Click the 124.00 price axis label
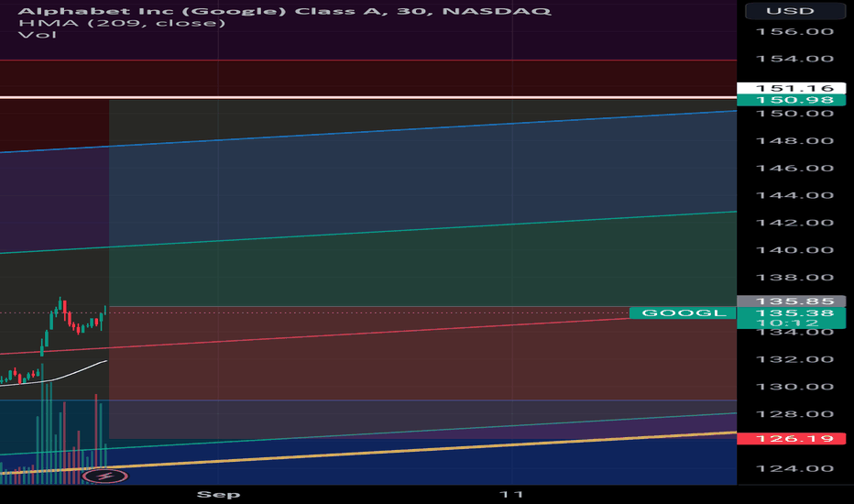854x504 pixels. [794, 468]
